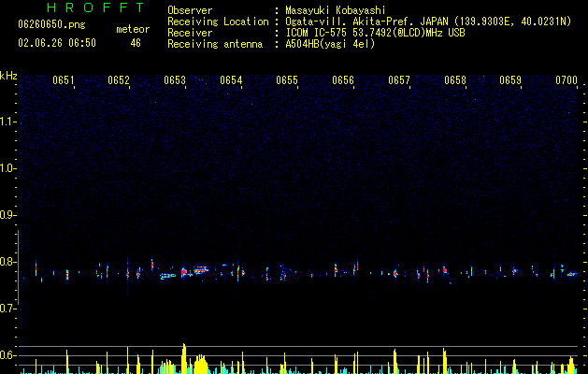Click the 0651 time marker
588x374 pixels.
point(63,80)
